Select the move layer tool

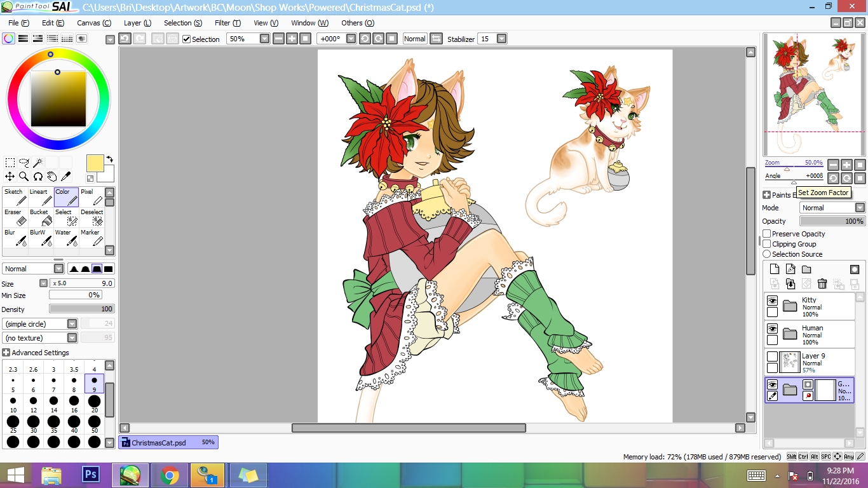tap(10, 177)
